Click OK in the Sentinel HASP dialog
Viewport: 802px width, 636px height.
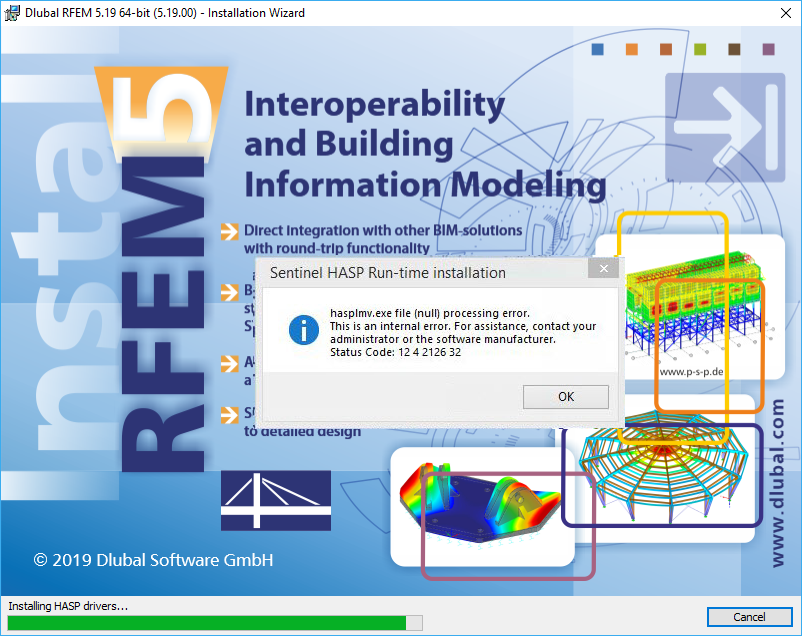[566, 397]
